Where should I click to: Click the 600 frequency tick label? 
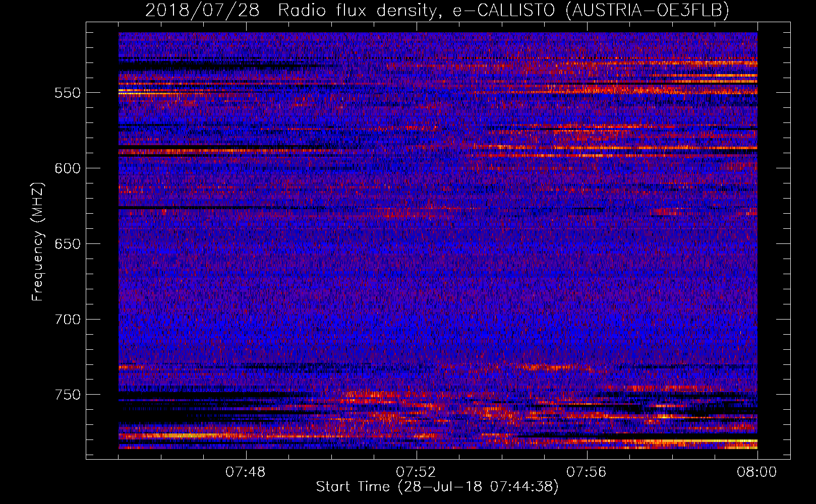(x=68, y=168)
